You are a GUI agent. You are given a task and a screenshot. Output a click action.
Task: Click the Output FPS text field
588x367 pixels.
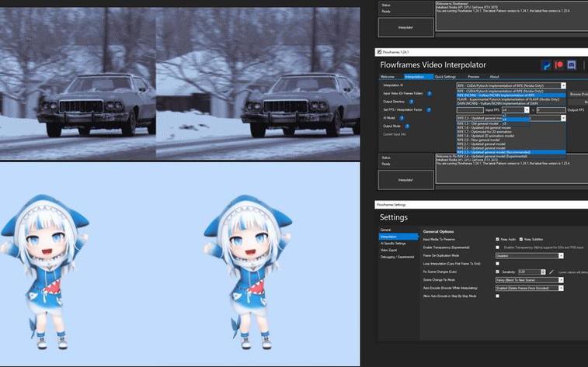coord(551,110)
